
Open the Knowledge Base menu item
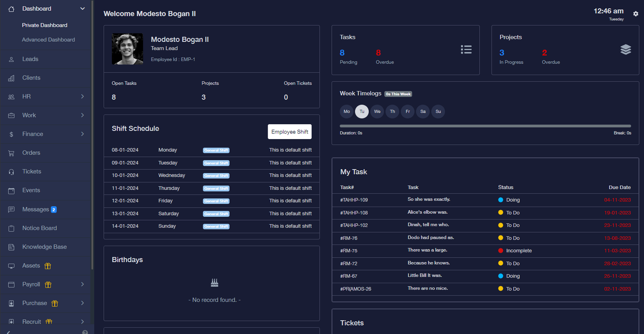pos(45,247)
